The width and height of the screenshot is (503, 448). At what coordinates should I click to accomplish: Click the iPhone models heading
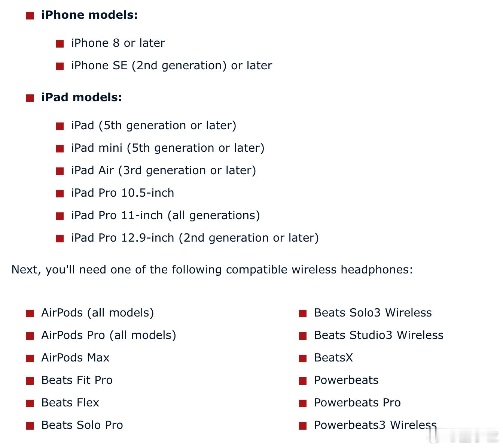pos(89,15)
